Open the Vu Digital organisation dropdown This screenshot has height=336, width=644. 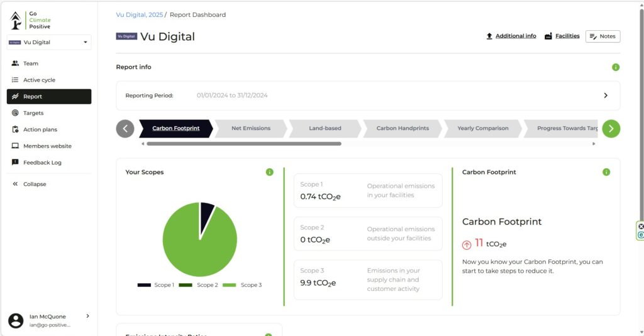[x=49, y=42]
